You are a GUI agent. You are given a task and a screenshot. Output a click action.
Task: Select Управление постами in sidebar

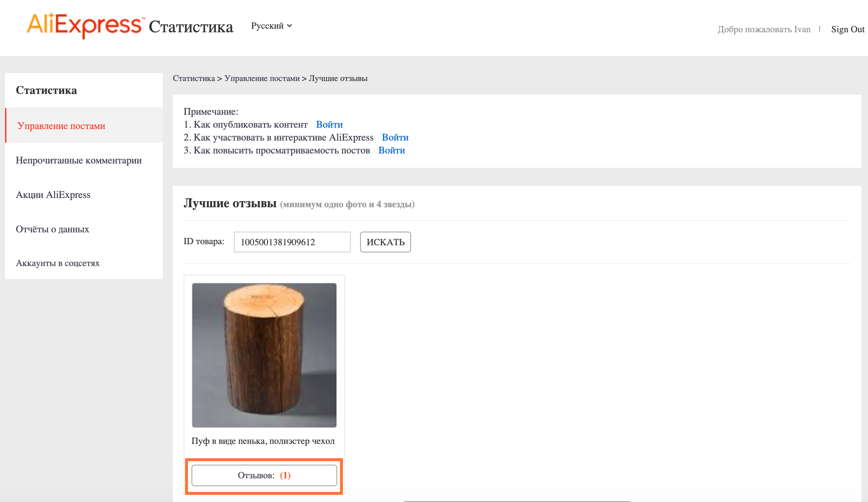84,126
